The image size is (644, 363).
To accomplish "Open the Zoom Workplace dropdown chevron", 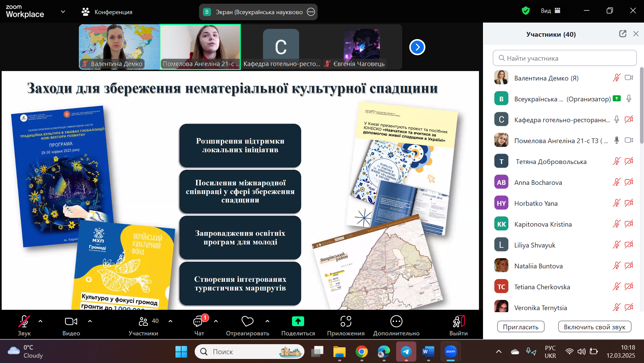I will (63, 12).
